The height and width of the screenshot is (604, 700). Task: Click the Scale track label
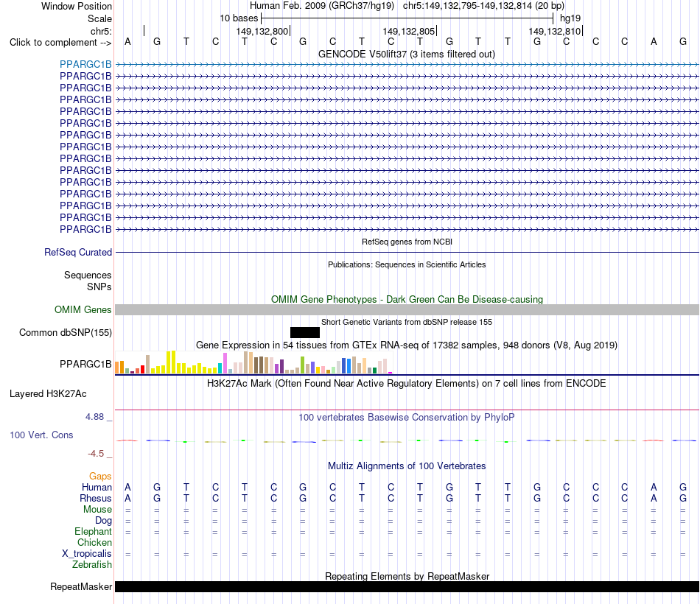pyautogui.click(x=99, y=18)
